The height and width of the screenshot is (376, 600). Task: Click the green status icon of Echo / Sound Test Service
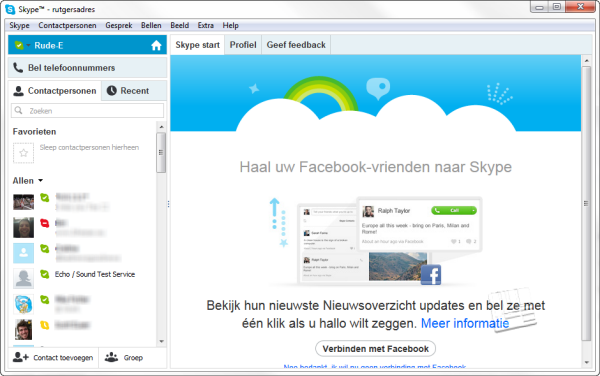[45, 274]
